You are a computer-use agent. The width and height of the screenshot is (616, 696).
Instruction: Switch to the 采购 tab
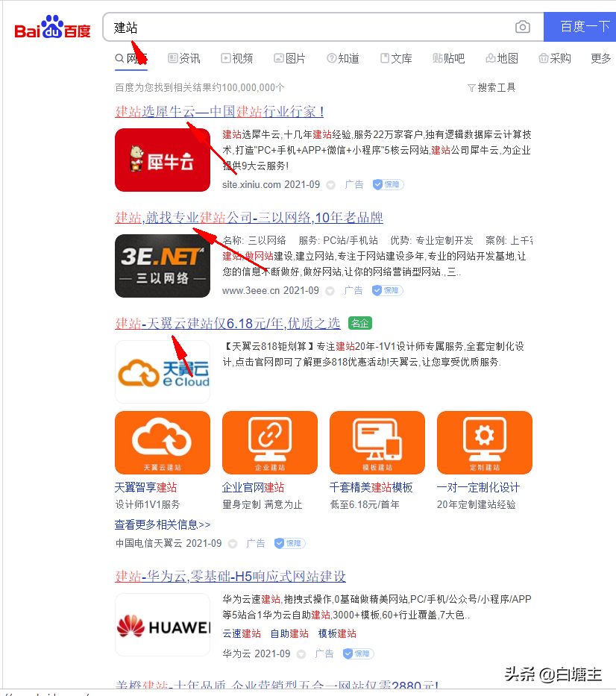(555, 58)
